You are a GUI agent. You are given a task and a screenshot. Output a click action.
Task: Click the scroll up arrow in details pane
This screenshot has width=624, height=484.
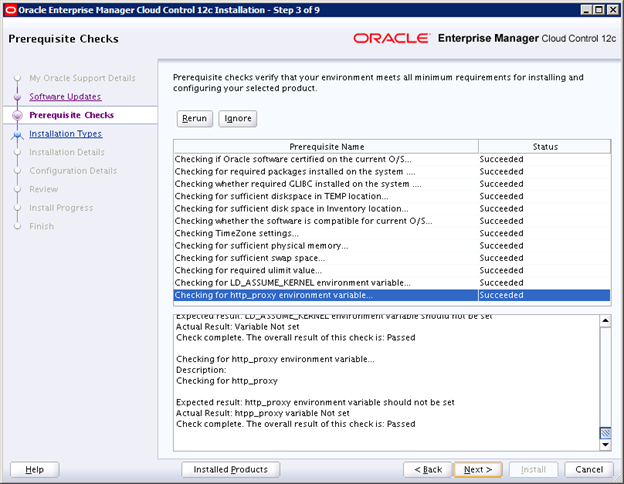(x=605, y=321)
